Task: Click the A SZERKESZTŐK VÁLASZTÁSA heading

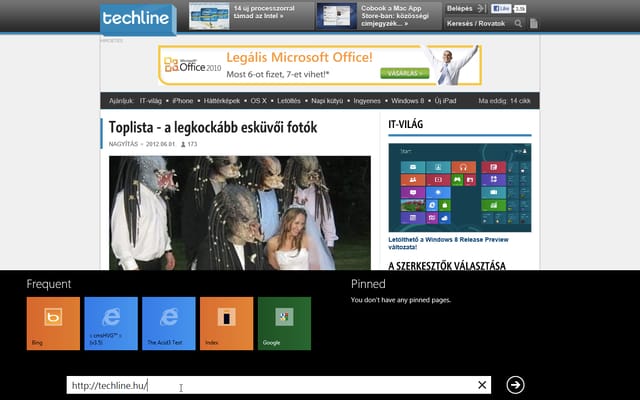Action: [447, 266]
